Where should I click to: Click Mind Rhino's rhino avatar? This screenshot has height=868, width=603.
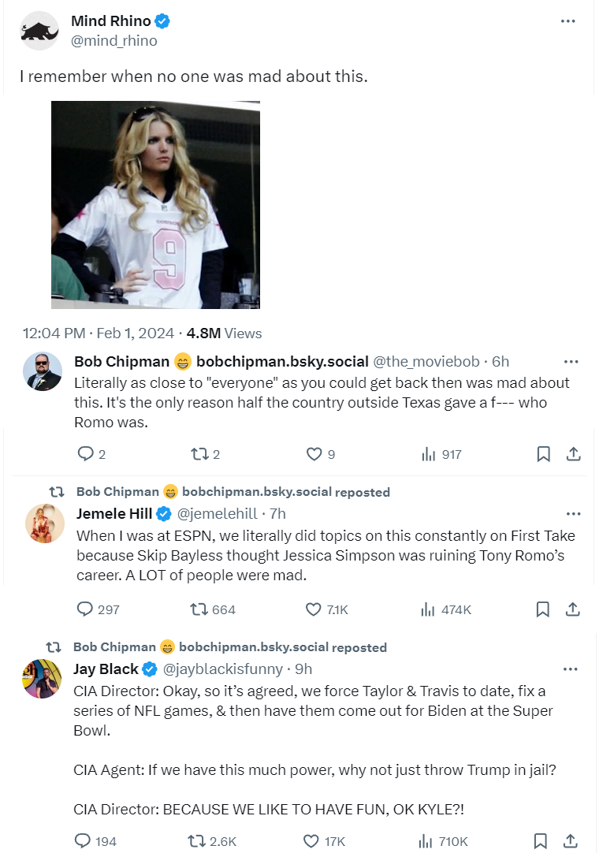39,31
